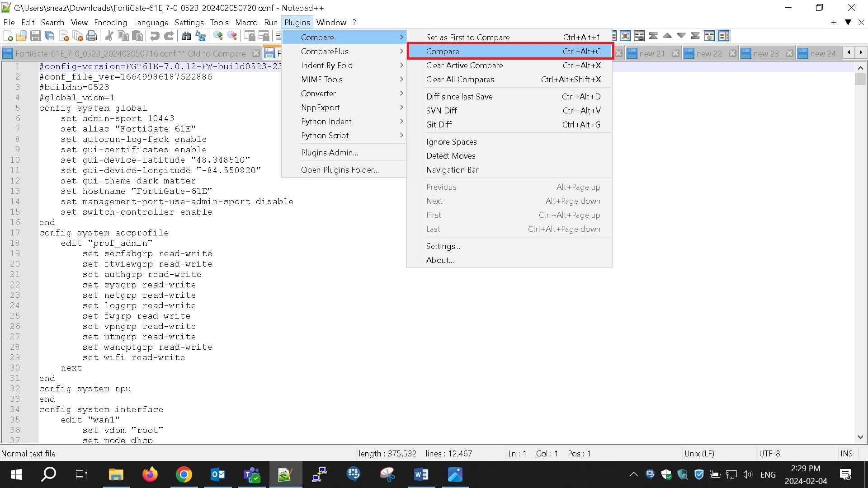
Task: Choose Set as First to Compare
Action: (x=509, y=38)
